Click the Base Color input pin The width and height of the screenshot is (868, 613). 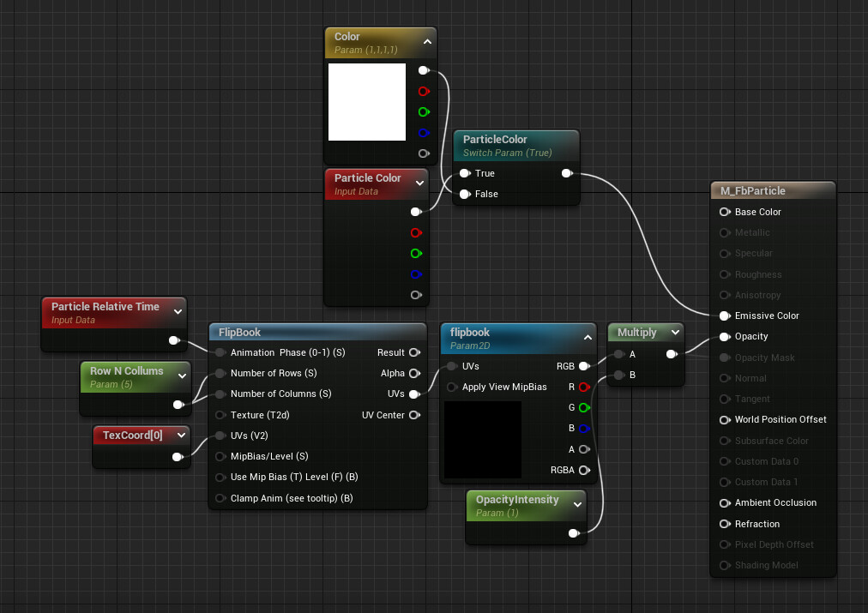[725, 212]
